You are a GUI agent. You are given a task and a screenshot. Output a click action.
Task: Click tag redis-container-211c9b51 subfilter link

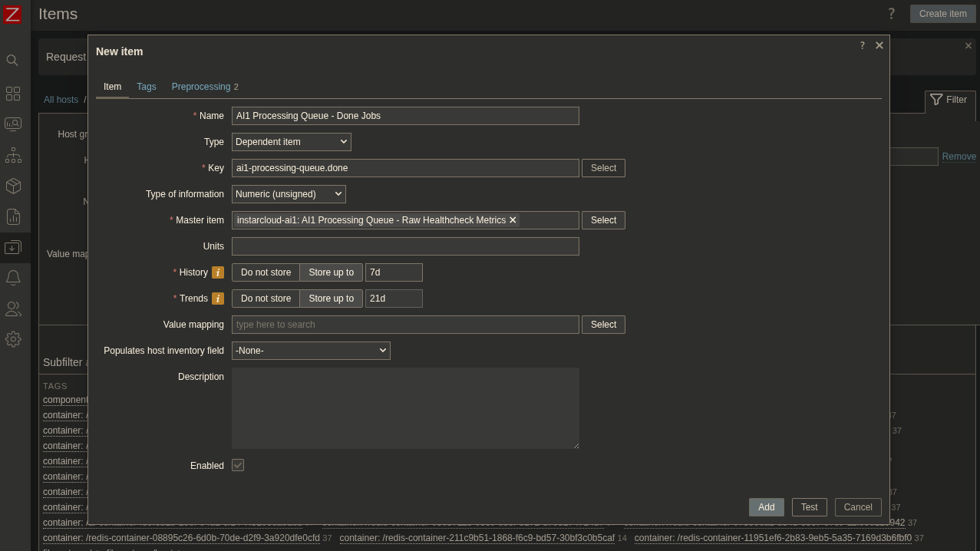point(477,538)
